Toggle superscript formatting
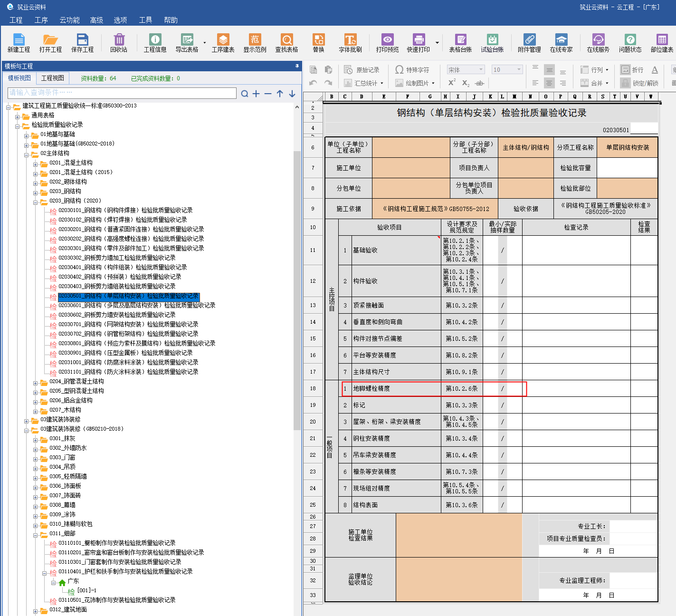 pos(452,83)
